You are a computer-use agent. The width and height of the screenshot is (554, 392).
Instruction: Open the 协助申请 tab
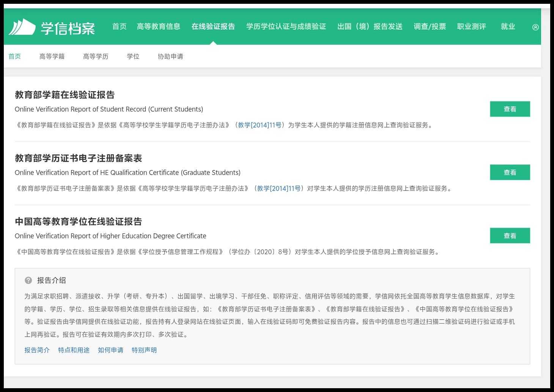click(x=170, y=57)
